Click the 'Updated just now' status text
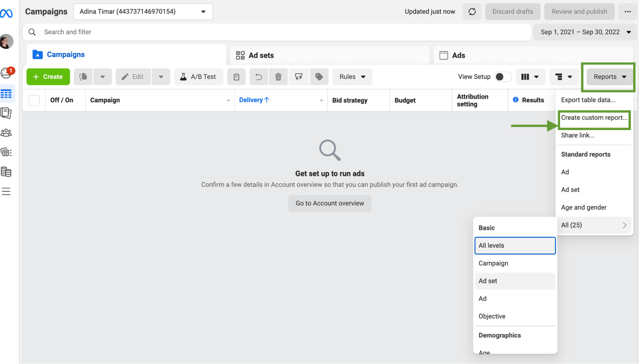 pos(430,12)
